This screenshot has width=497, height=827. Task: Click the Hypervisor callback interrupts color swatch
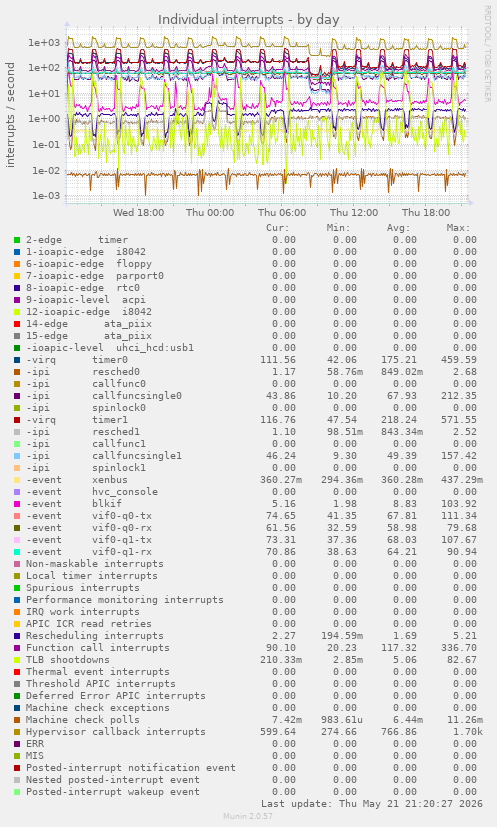pyautogui.click(x=17, y=732)
